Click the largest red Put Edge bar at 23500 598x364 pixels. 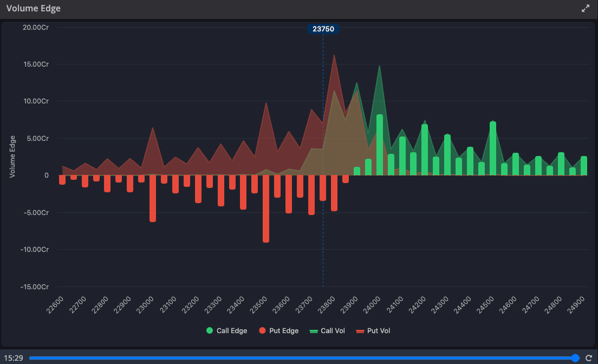(266, 209)
